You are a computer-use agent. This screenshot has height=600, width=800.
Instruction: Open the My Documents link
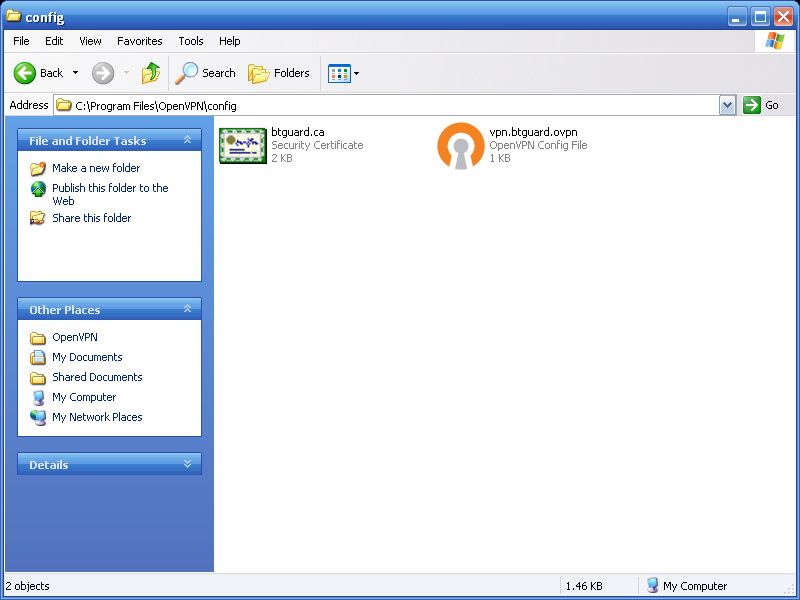87,357
